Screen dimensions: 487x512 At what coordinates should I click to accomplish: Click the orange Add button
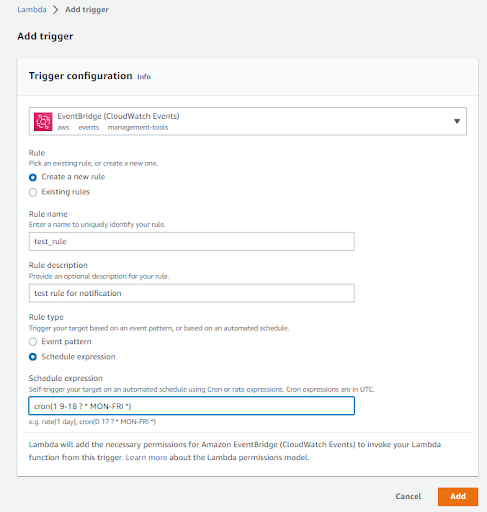458,496
